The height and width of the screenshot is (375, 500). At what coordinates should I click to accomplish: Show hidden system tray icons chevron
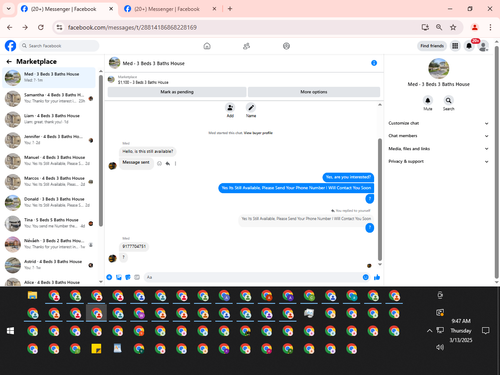tap(429, 331)
